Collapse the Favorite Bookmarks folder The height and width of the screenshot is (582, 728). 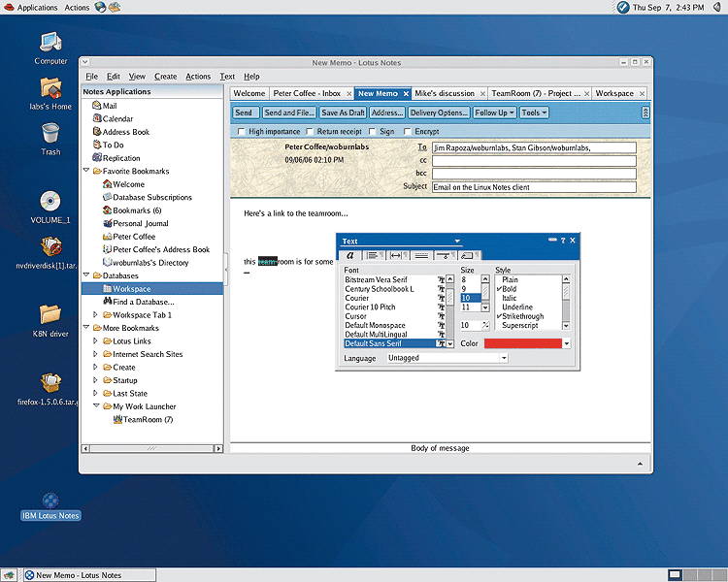pos(86,171)
